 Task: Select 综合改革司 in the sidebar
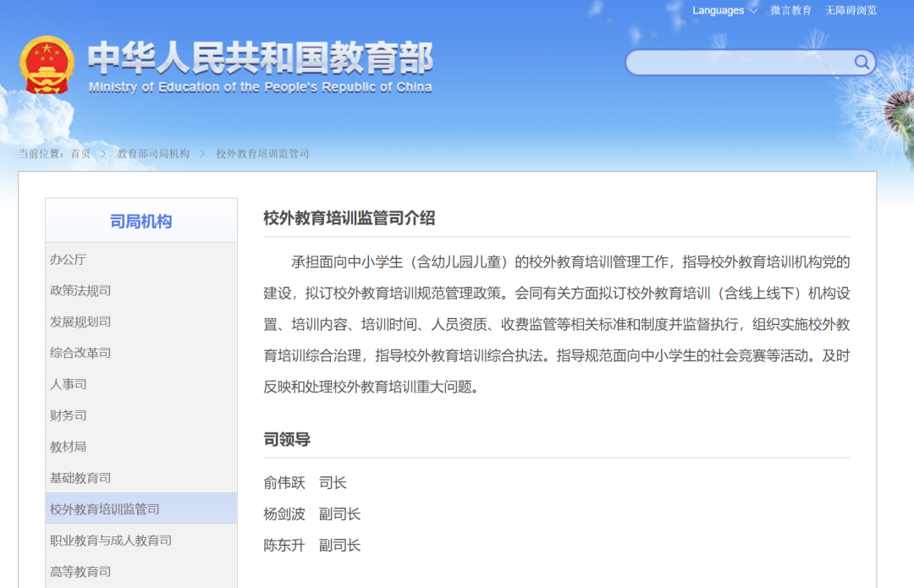point(141,353)
